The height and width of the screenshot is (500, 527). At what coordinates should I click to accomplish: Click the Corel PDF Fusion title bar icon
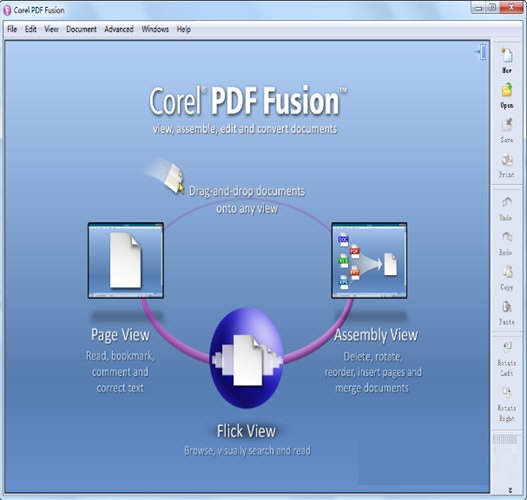pyautogui.click(x=7, y=10)
